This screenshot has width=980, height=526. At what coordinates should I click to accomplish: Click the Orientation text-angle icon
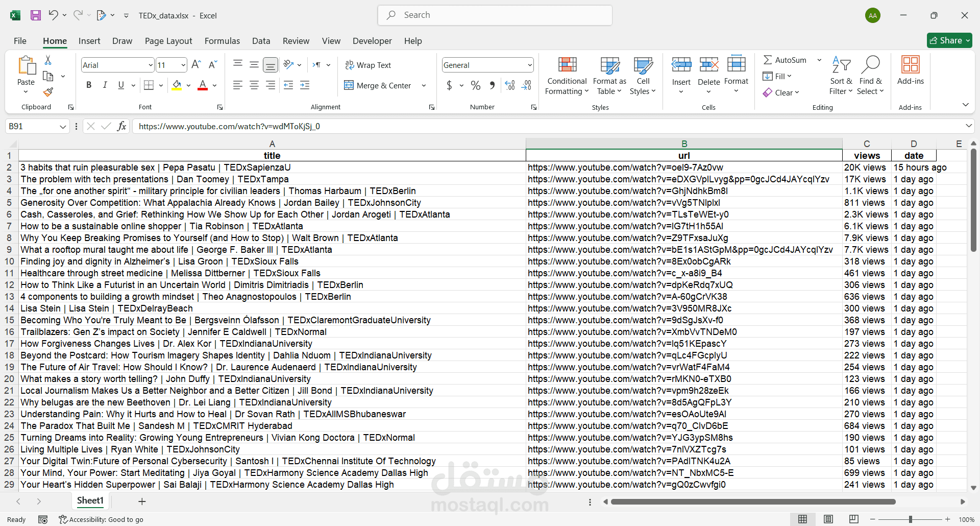point(288,65)
